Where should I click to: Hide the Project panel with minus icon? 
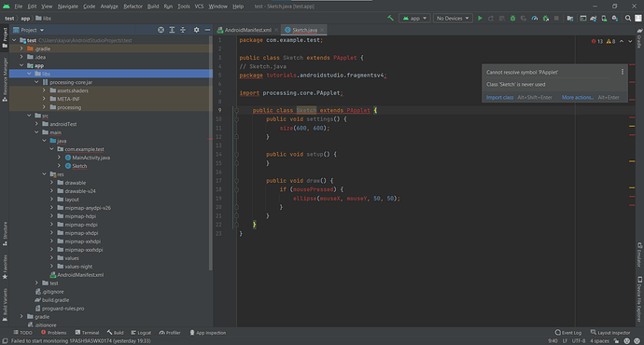coord(207,30)
